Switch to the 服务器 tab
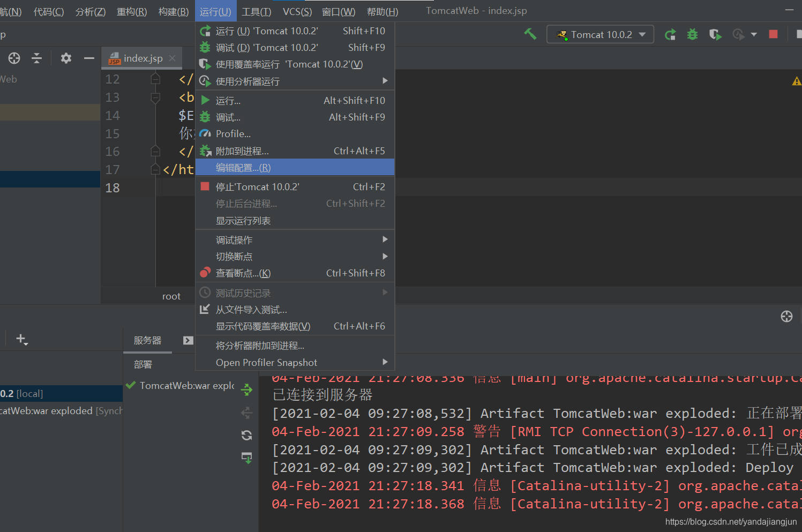 point(147,341)
